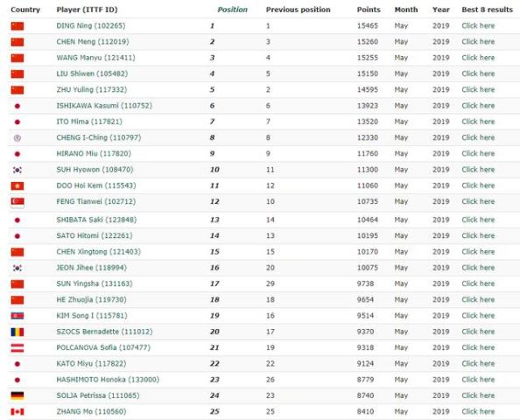Open player SUH Hyowon (108470) profile
The image size is (520, 420).
point(95,170)
